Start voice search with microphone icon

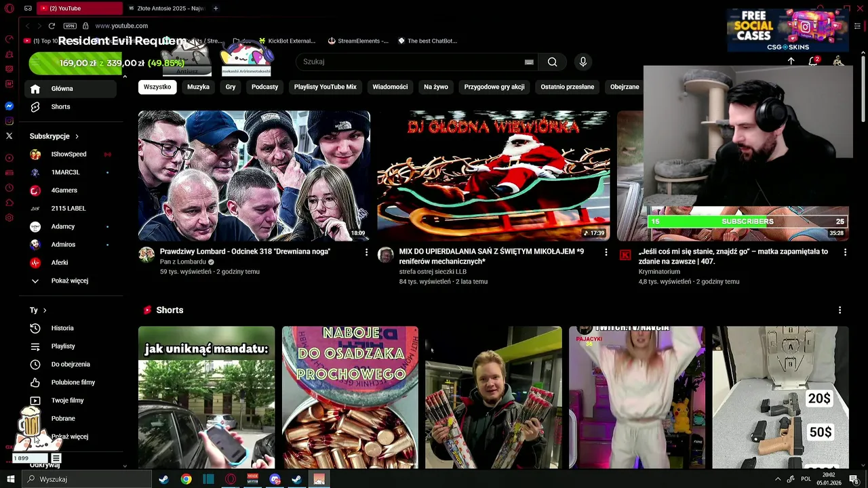(x=583, y=62)
